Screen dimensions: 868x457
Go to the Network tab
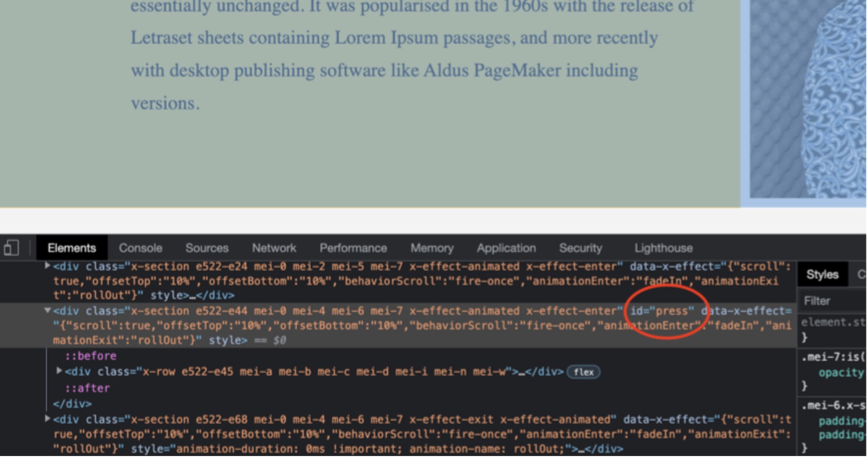coord(274,248)
